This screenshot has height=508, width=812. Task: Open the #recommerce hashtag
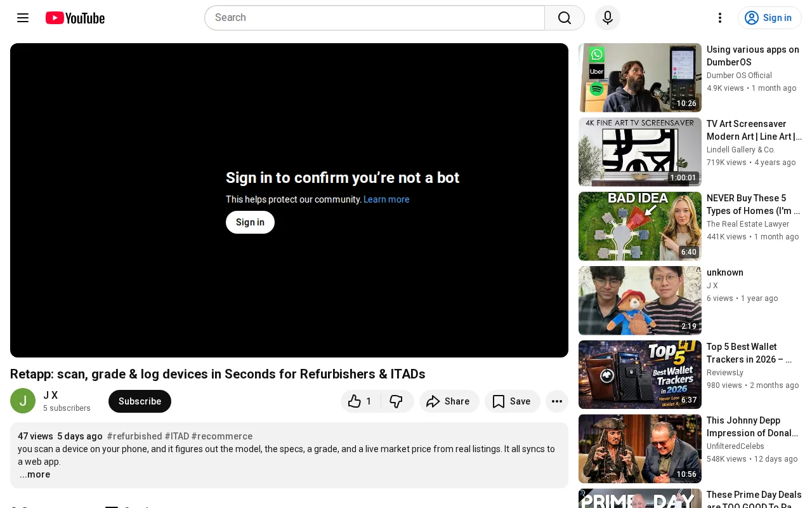click(222, 436)
